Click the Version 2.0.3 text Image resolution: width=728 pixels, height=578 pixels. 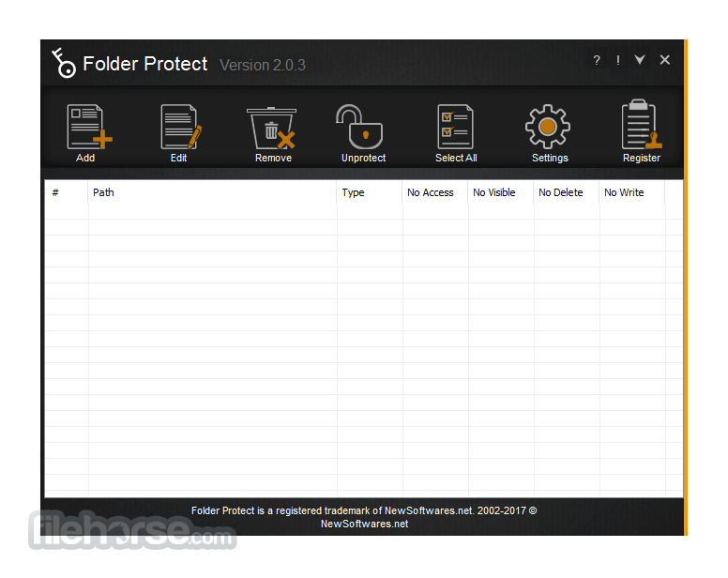click(x=263, y=65)
